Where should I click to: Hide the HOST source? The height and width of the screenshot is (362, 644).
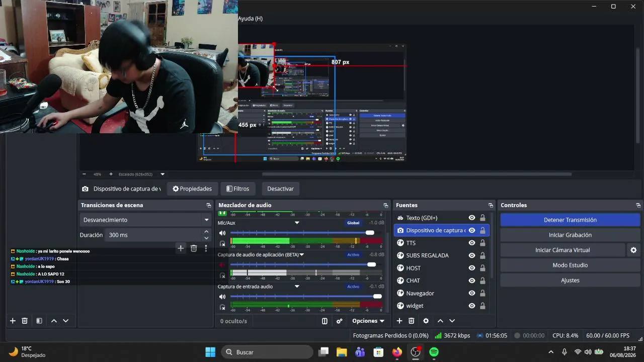coord(472,268)
